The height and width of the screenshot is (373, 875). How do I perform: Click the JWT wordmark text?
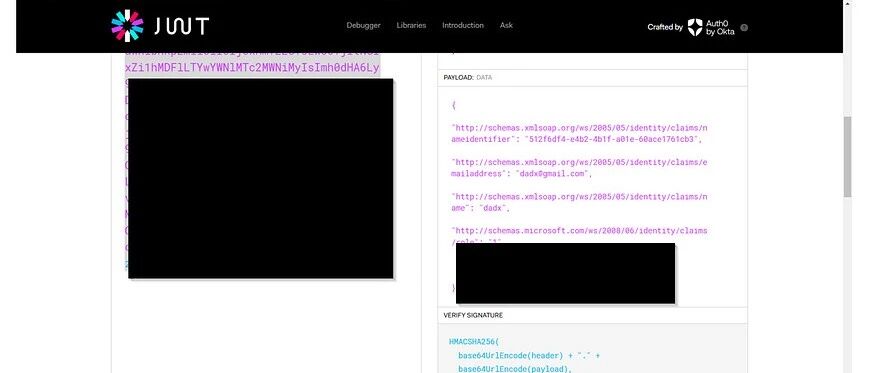pyautogui.click(x=181, y=26)
